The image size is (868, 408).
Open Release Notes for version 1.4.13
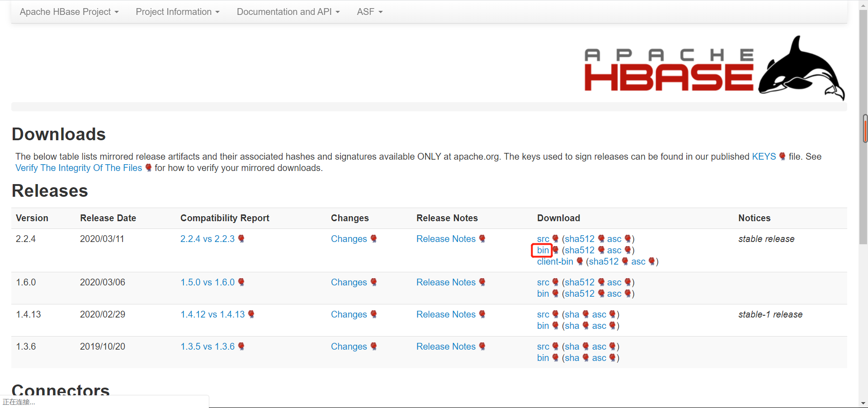tap(446, 314)
